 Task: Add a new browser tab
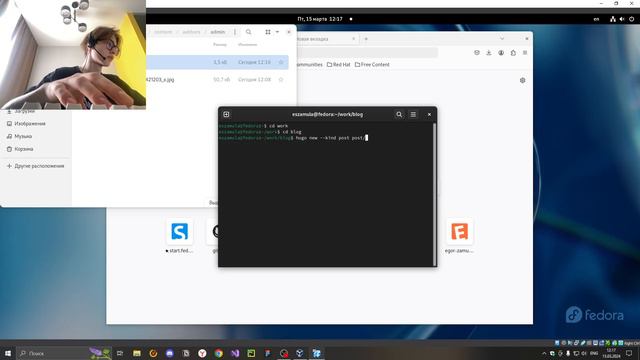point(366,39)
